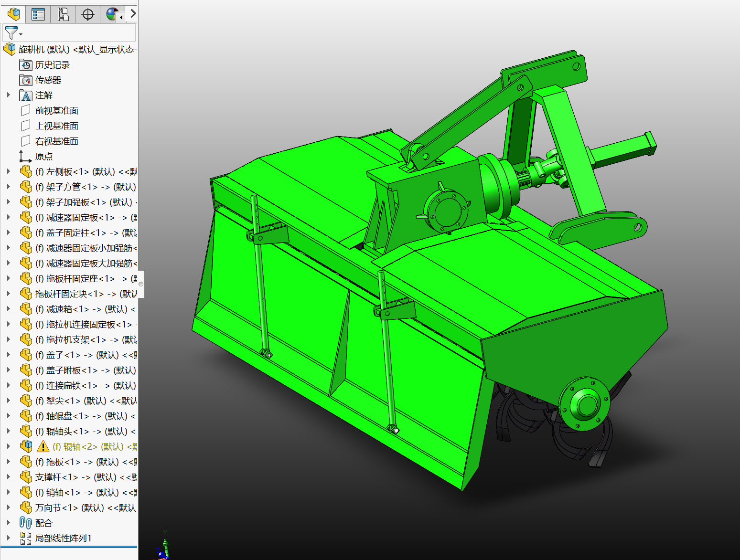Viewport: 740px width, 560px height.
Task: Select the 局部线性阵列1 pattern feature
Action: tap(63, 539)
